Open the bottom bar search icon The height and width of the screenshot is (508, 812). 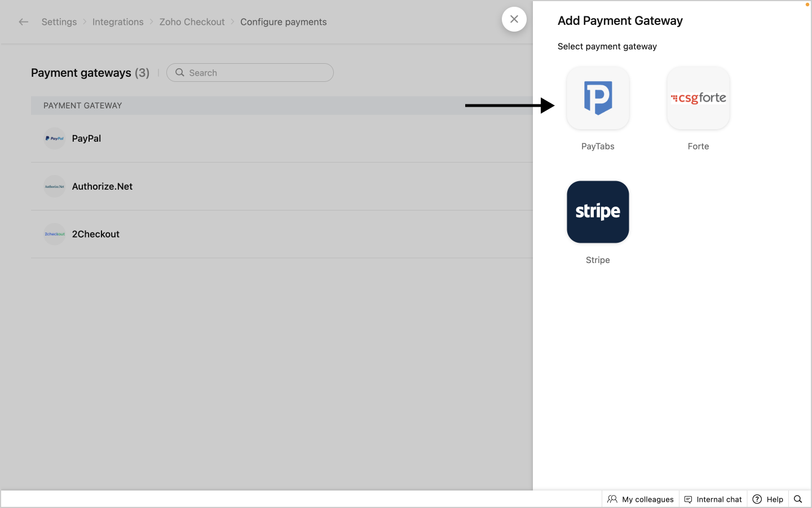[798, 499]
